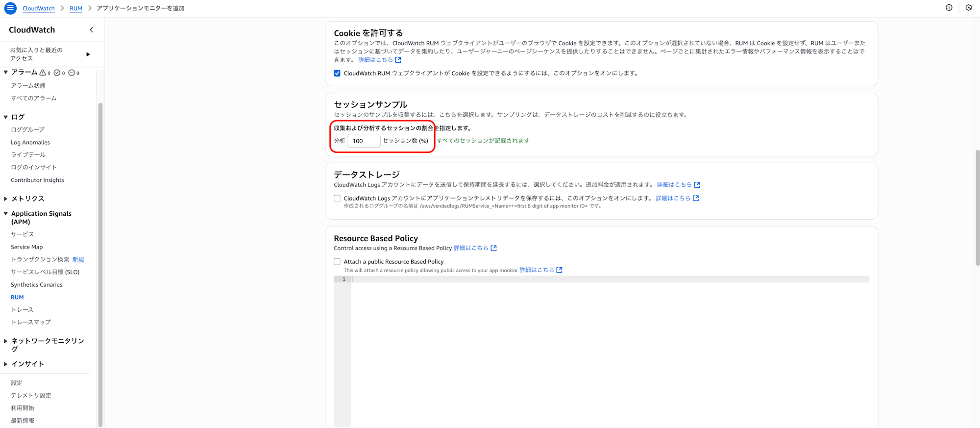Image resolution: width=980 pixels, height=428 pixels.
Task: Open アラーム状態 in sidebar
Action: coord(28,86)
